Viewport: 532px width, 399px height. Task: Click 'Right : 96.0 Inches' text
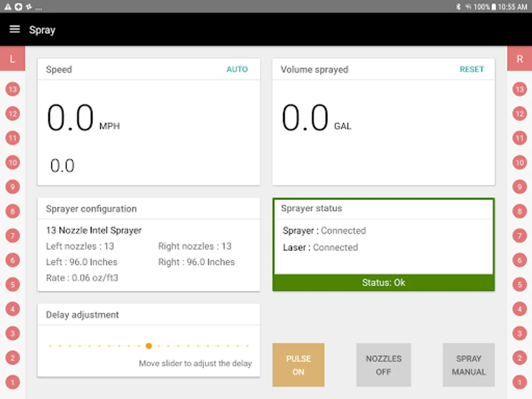pyautogui.click(x=196, y=262)
